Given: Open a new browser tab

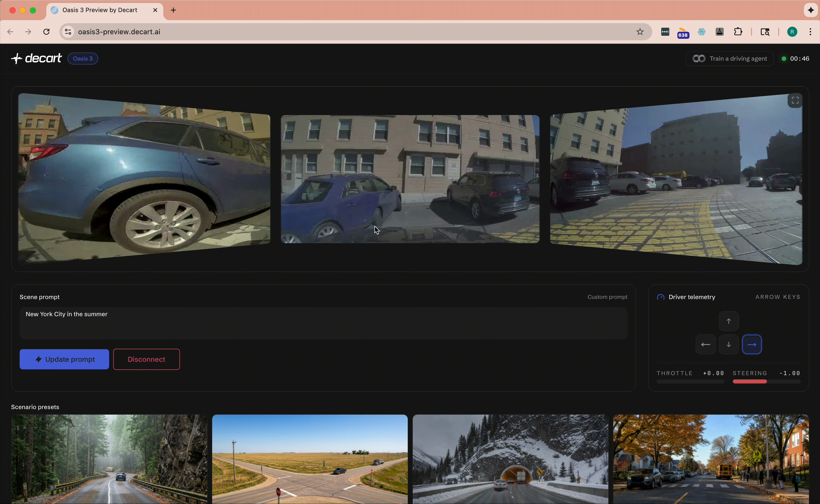Looking at the screenshot, I should click(x=173, y=10).
